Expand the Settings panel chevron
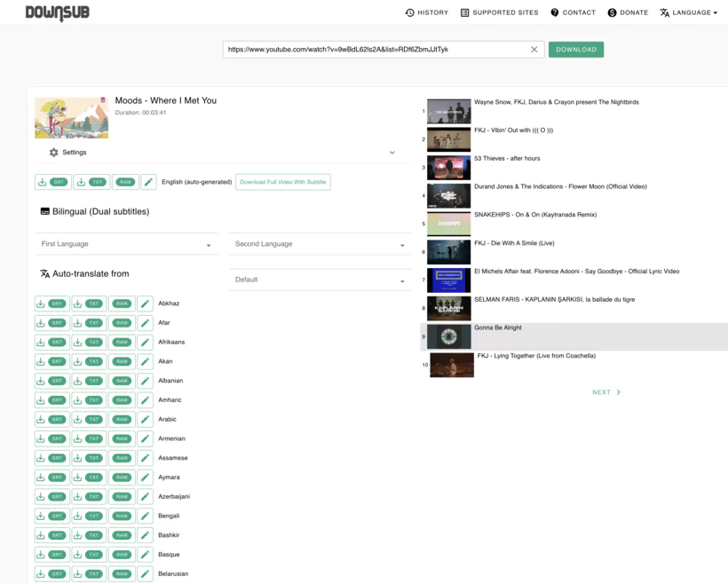 pos(392,153)
